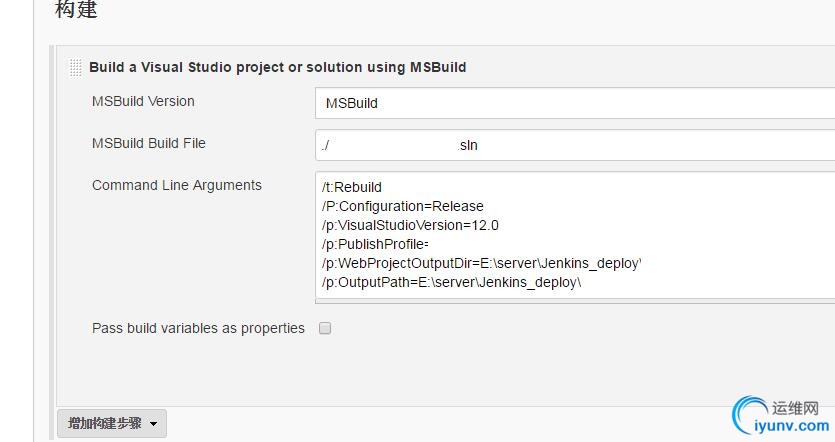Open the 增加构建步骤 button
The height and width of the screenshot is (442, 835).
[112, 423]
